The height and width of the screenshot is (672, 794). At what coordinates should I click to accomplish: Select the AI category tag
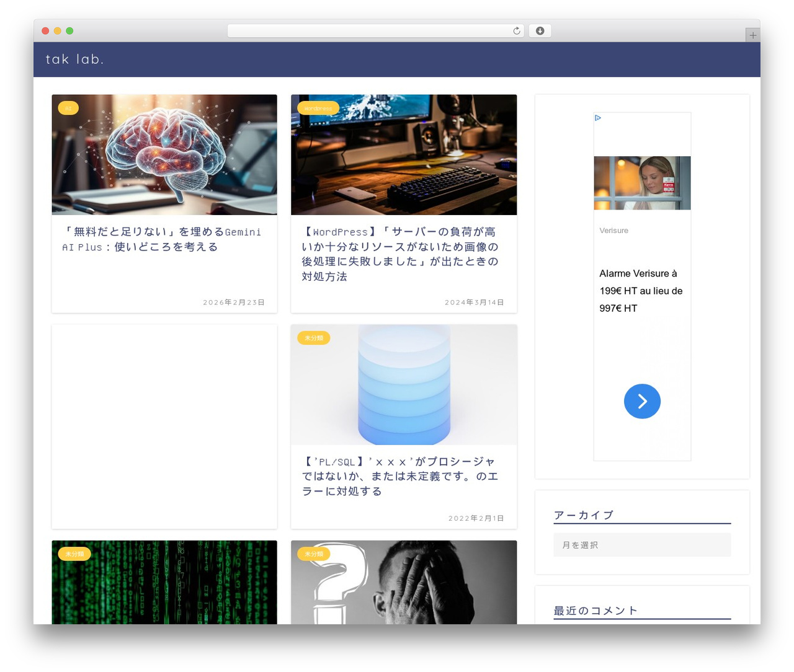pyautogui.click(x=68, y=108)
